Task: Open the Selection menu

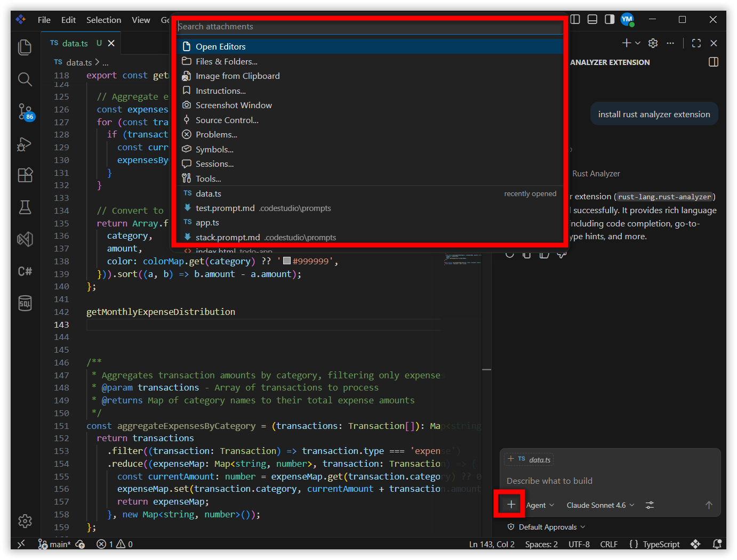Action: coord(104,20)
